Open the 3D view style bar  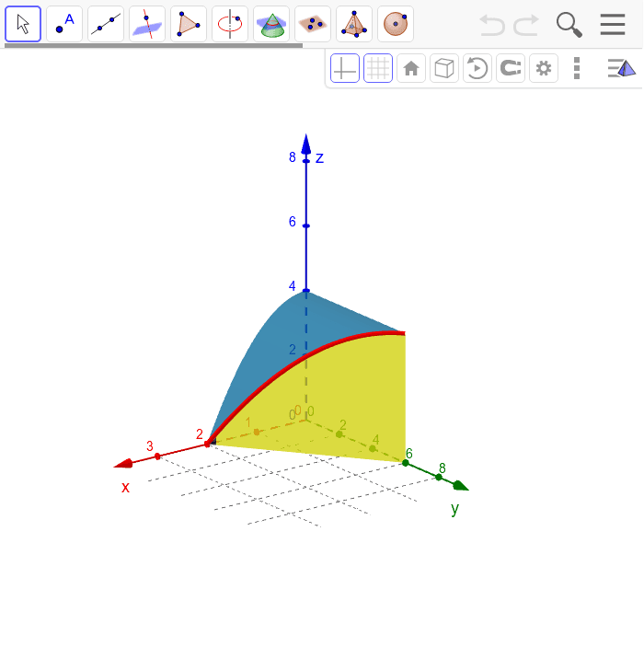tap(622, 68)
